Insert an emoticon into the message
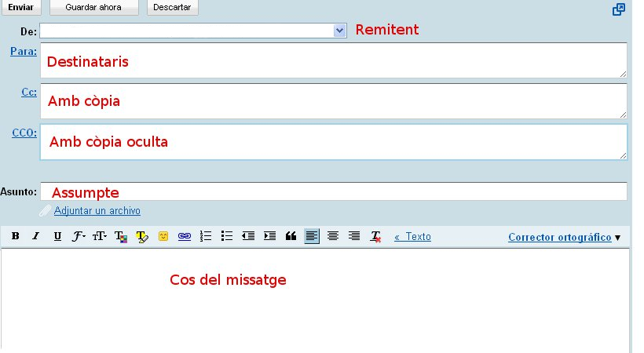Viewport: 644px width, 353px height. tap(163, 236)
